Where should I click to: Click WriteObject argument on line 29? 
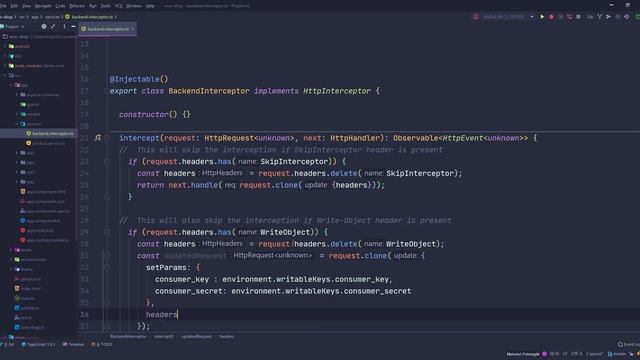coord(285,232)
